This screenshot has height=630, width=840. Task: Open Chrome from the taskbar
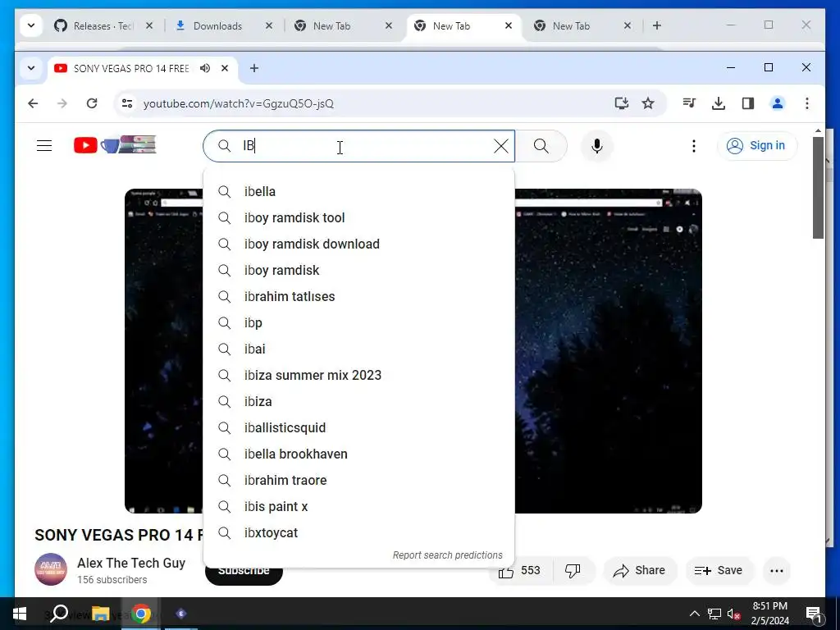point(141,614)
